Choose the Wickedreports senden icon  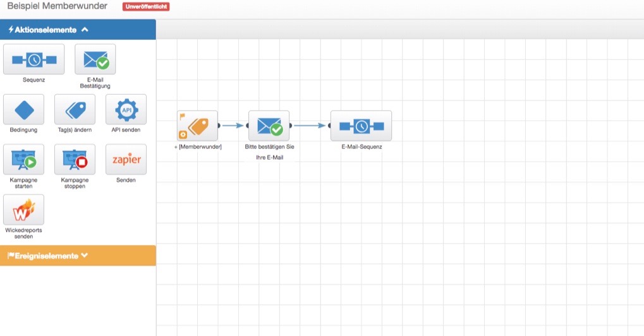pos(24,210)
